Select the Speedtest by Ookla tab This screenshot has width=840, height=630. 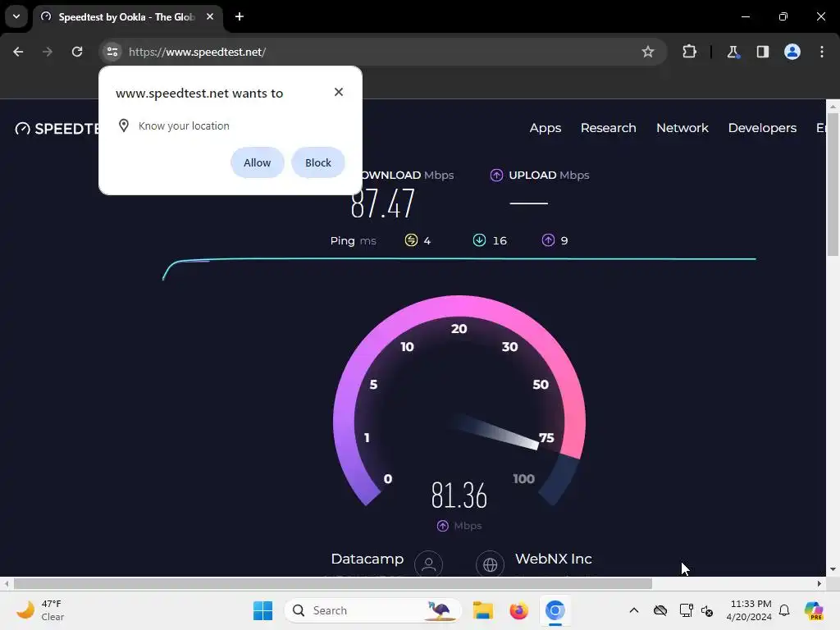[126, 17]
